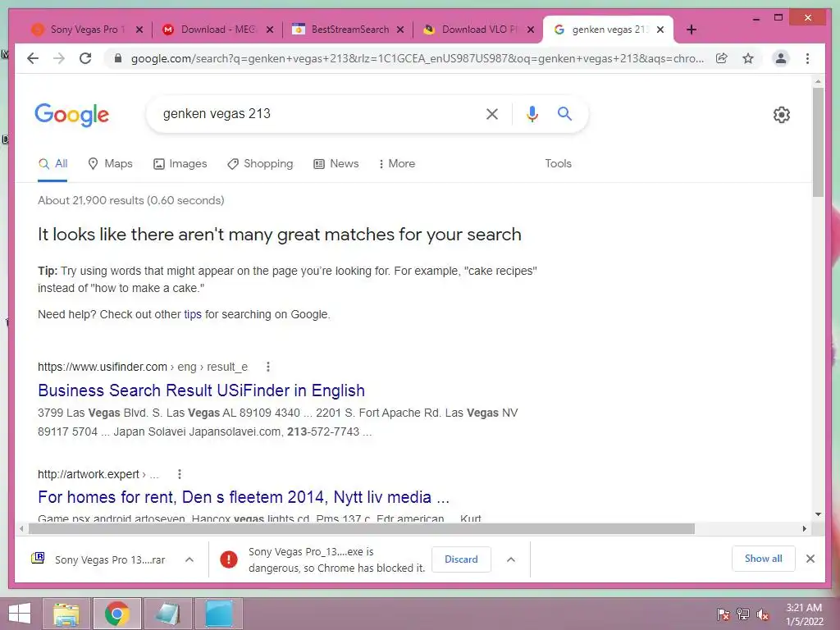Select the News search filter
The image size is (840, 630).
click(336, 164)
